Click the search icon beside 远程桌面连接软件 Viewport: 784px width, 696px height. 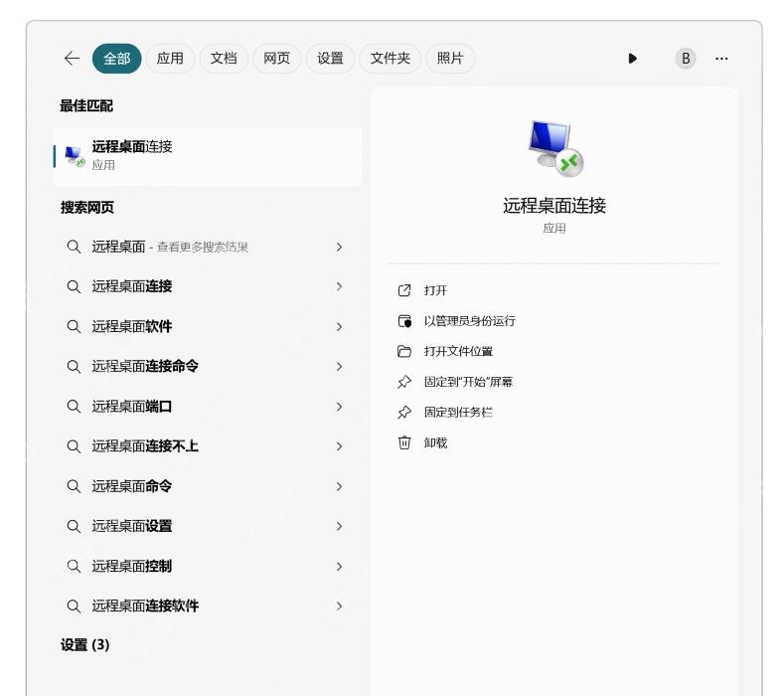(x=74, y=606)
